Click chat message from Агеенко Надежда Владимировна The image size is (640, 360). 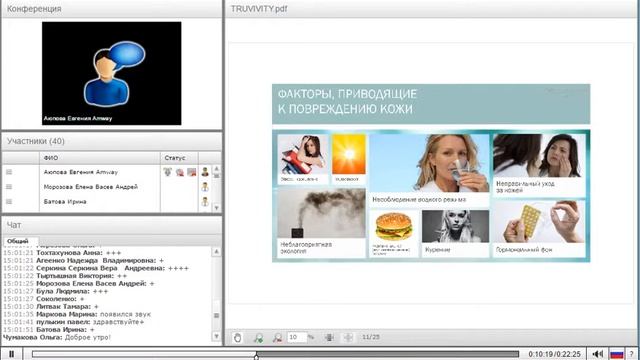coord(84,260)
